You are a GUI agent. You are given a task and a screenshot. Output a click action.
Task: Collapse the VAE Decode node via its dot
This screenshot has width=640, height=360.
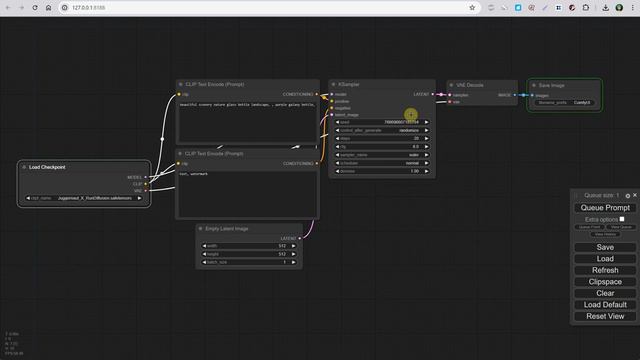click(451, 85)
